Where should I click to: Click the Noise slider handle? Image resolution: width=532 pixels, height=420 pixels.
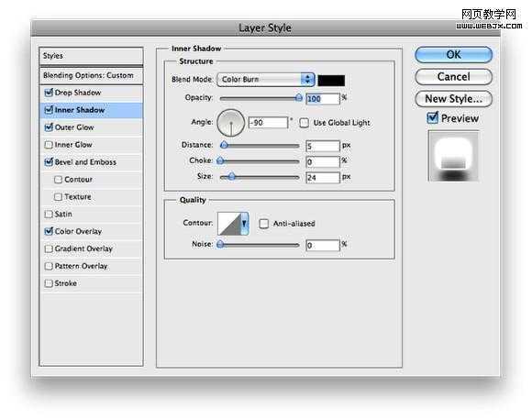(x=220, y=244)
